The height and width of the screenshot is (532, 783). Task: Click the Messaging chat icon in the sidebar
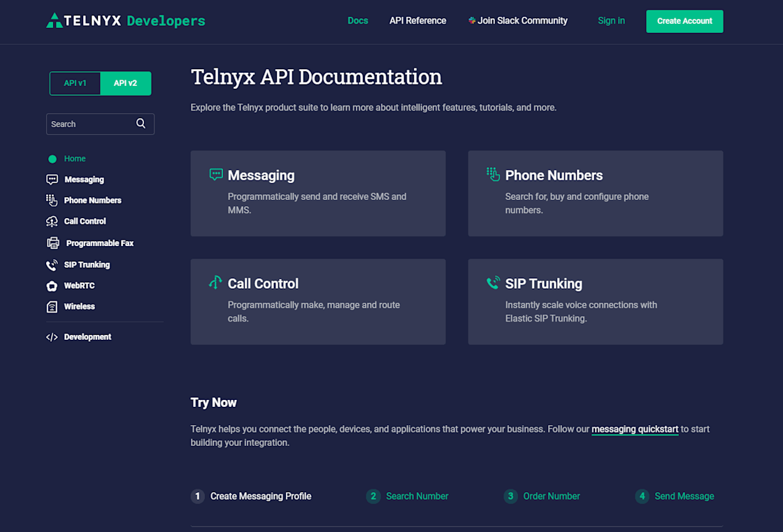point(52,180)
